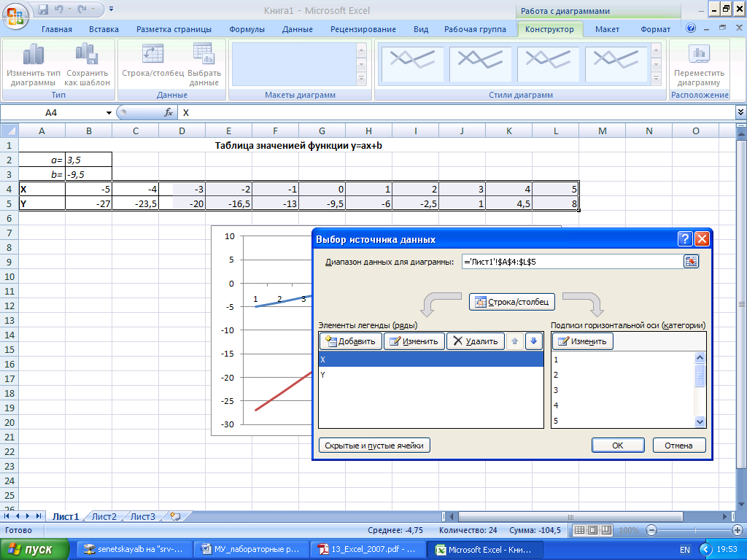Screen dimensions: 747x560
Task: Select the fourth chart style thumbnail
Action: click(616, 64)
